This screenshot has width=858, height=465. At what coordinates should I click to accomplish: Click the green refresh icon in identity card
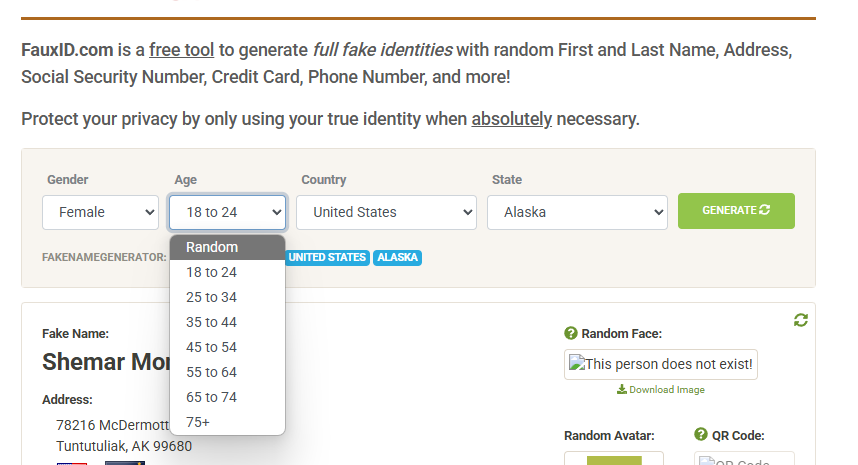[801, 320]
